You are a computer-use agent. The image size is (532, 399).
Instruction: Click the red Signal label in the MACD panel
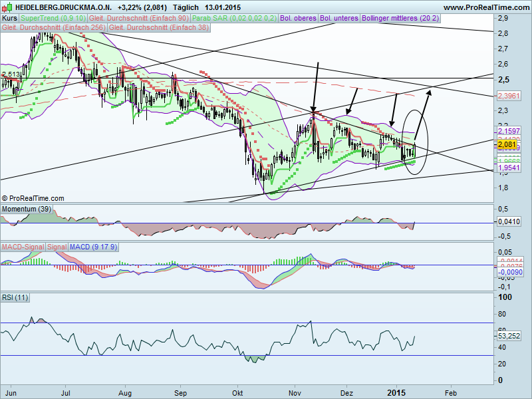57,247
